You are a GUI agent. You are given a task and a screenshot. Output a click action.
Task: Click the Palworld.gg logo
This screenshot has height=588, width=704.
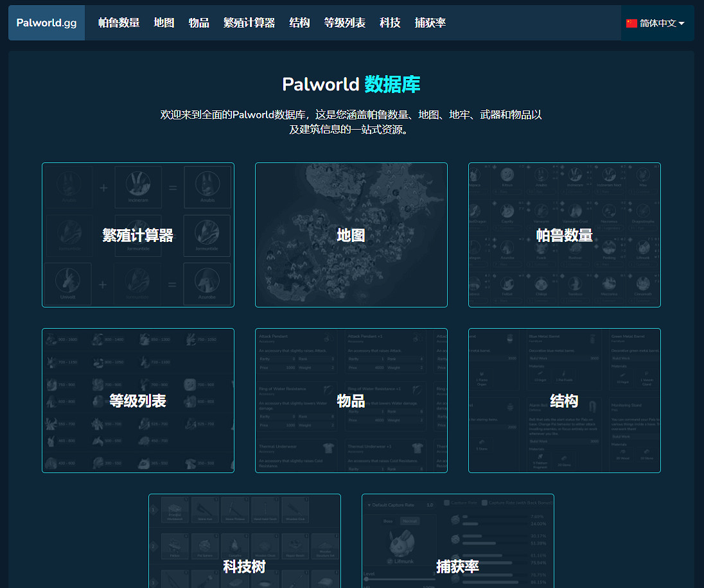point(46,23)
